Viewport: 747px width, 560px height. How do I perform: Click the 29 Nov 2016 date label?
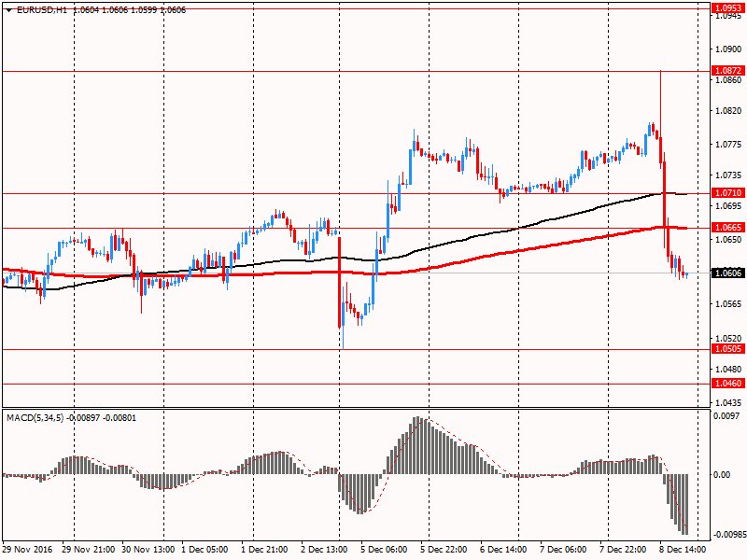28,550
